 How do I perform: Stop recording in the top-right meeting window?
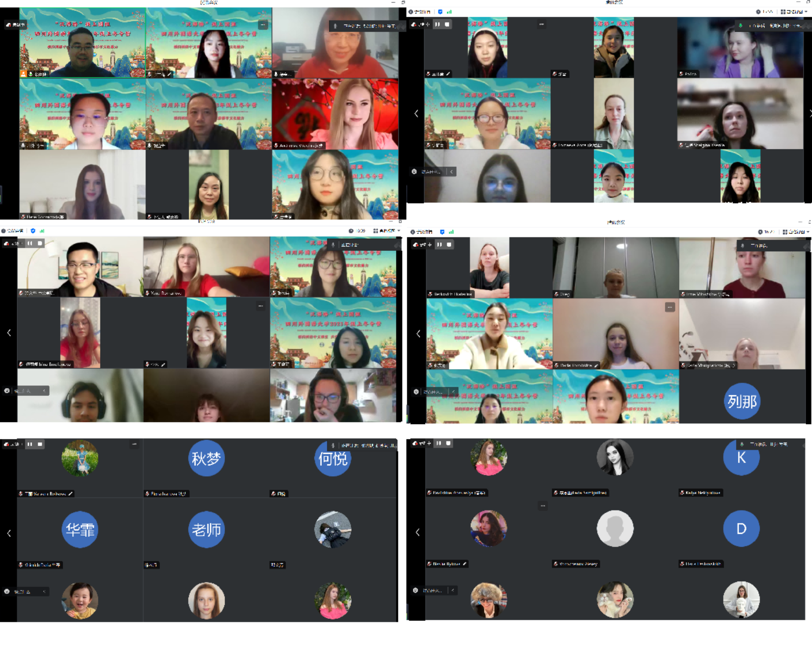click(x=447, y=24)
